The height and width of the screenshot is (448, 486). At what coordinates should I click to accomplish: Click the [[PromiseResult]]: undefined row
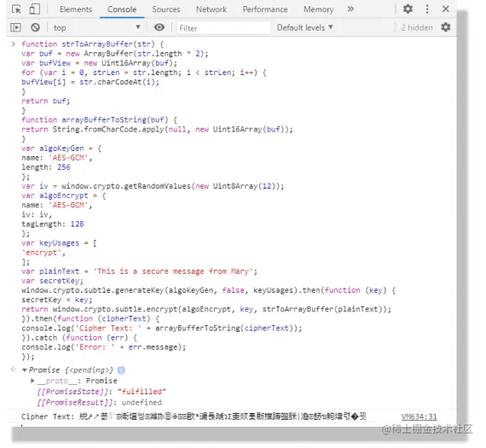99,403
